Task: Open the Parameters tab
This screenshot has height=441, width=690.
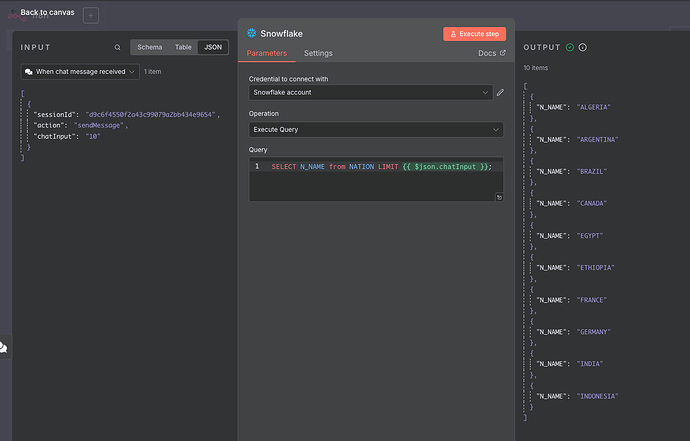Action: (x=267, y=53)
